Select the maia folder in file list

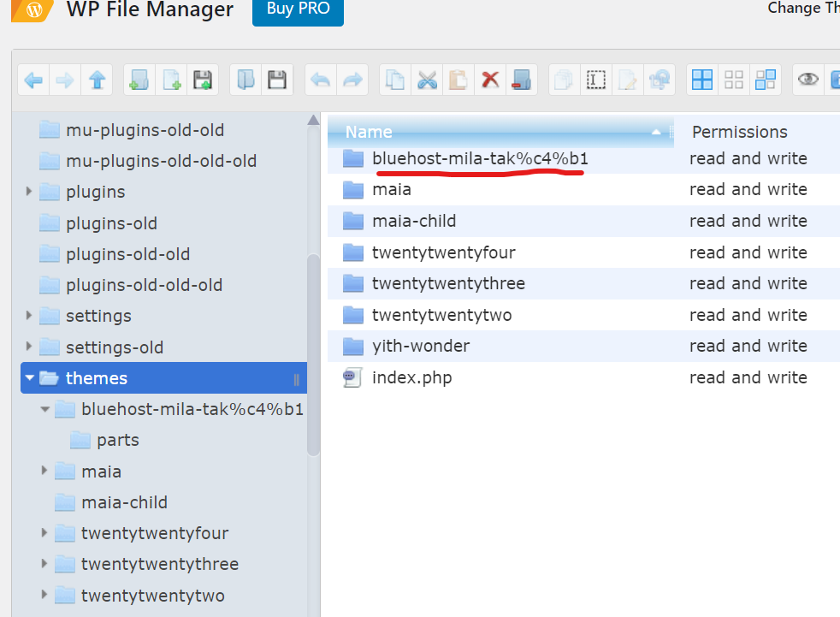(584, 189)
